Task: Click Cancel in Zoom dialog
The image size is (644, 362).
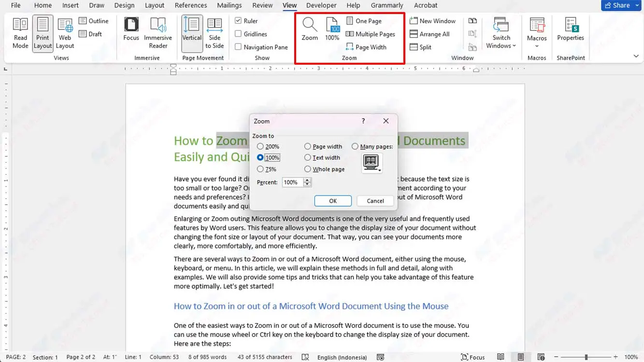Action: 375,201
